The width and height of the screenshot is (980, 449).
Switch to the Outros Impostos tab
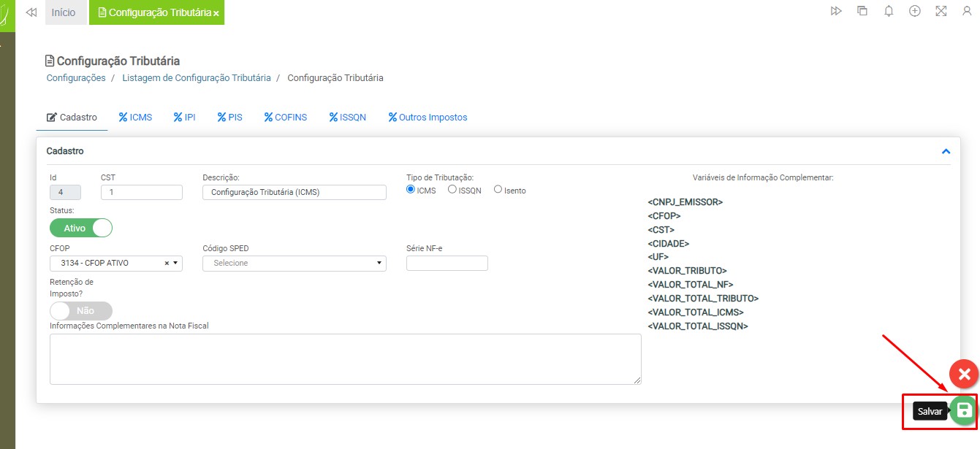[428, 117]
